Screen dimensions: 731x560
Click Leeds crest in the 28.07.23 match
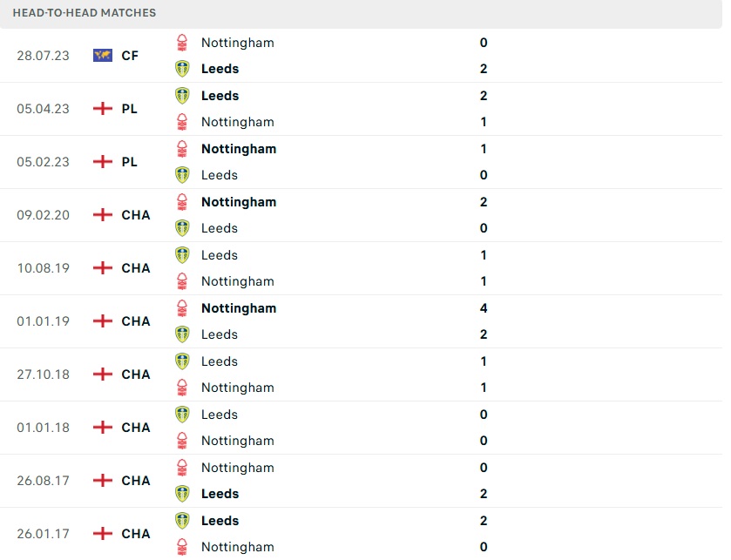click(x=182, y=69)
